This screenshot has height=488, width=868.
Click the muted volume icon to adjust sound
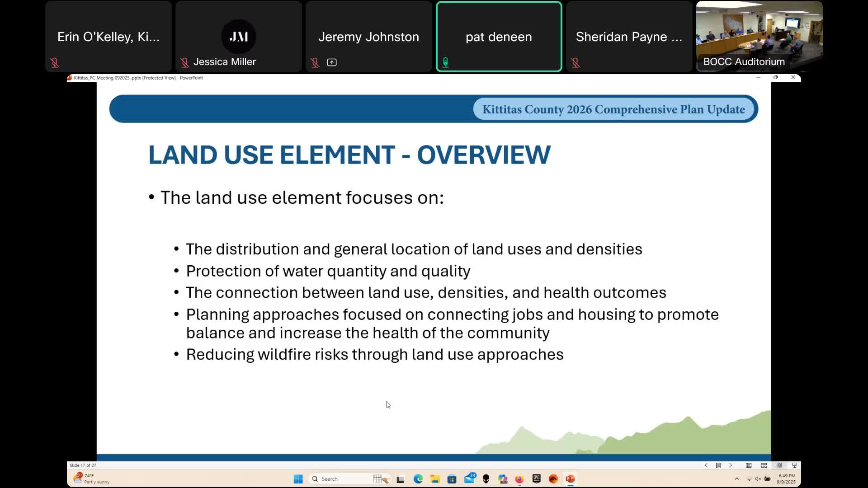point(758,479)
